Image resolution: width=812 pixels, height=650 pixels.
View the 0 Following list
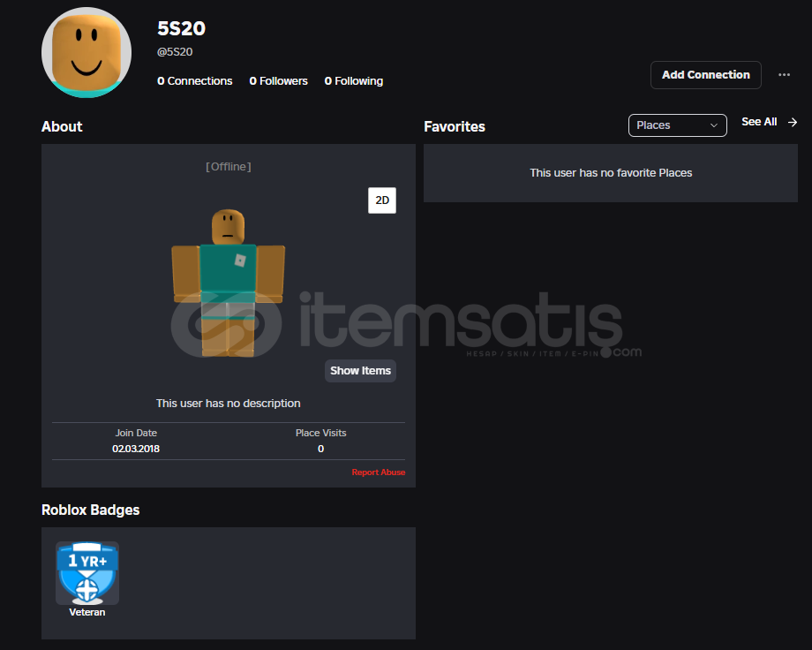(354, 81)
